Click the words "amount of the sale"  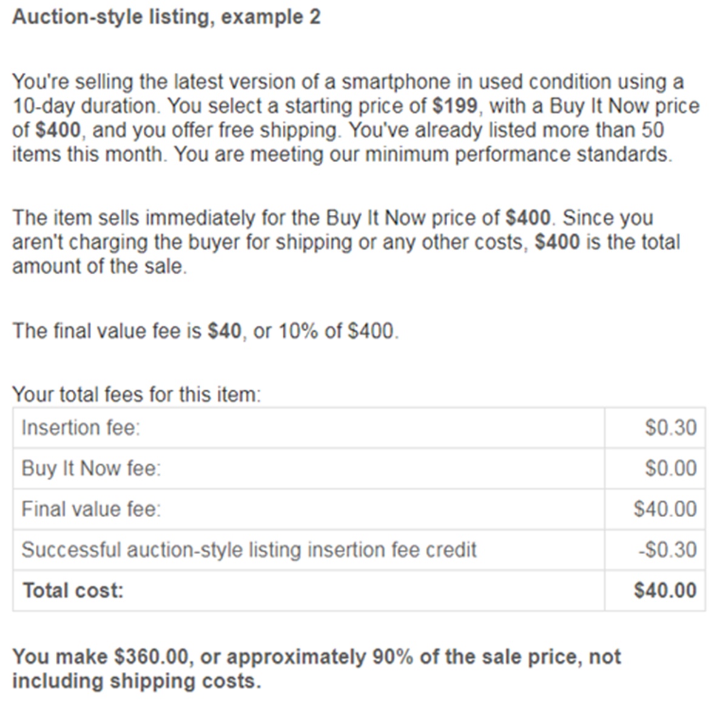pyautogui.click(x=98, y=267)
